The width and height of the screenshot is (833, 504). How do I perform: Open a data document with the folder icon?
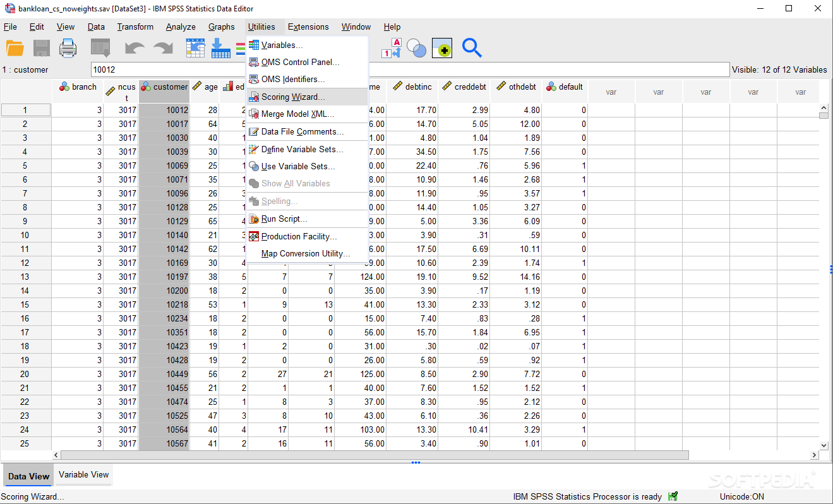(15, 48)
